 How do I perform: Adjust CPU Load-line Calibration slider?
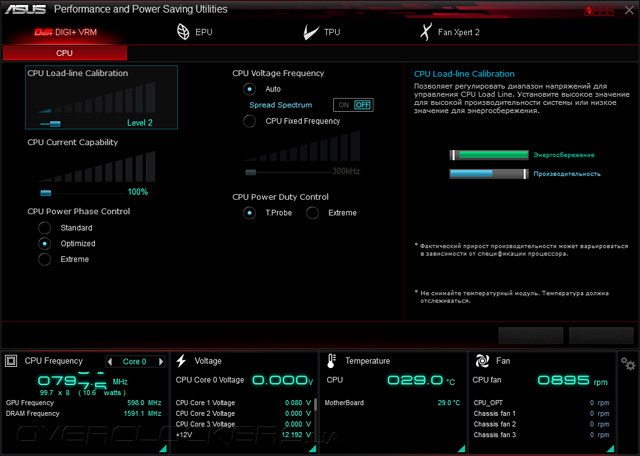point(55,123)
